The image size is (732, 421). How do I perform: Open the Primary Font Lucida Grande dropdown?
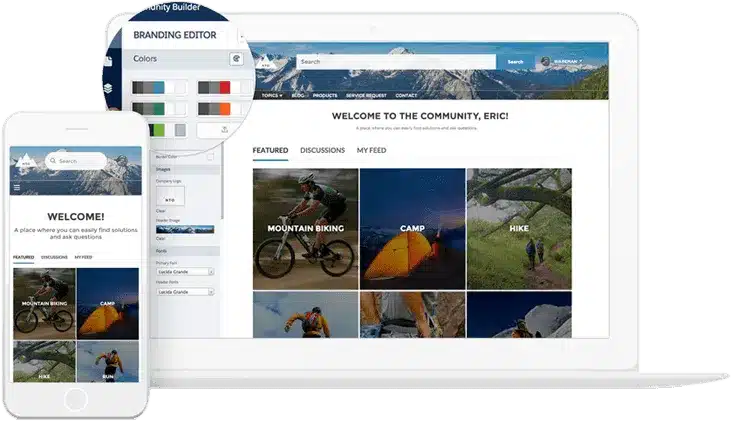pos(185,272)
